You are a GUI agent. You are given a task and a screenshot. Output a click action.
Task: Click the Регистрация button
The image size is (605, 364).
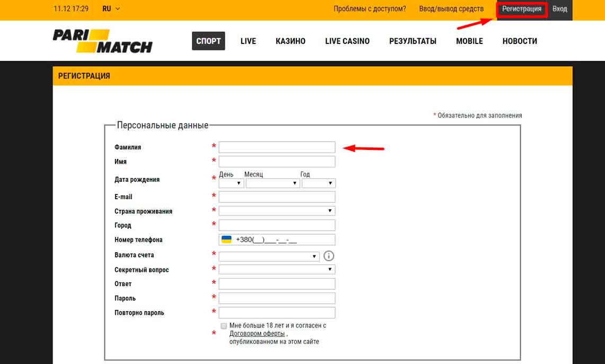[522, 9]
